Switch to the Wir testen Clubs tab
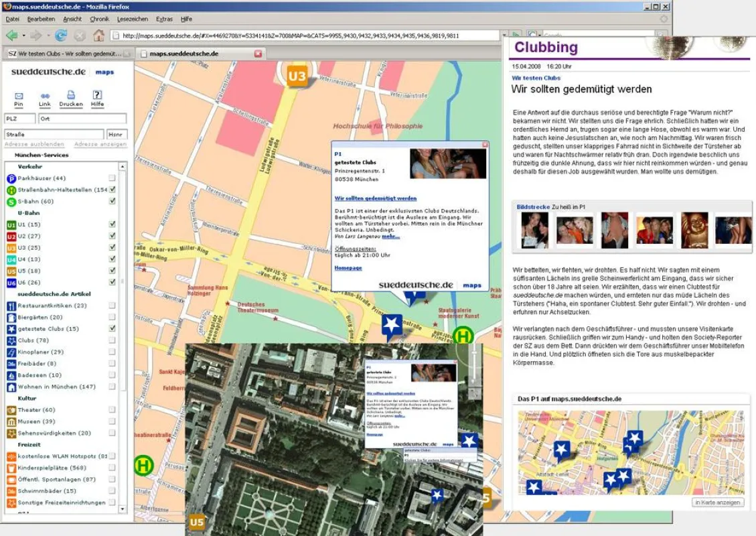Image resolution: width=756 pixels, height=536 pixels. [x=68, y=54]
